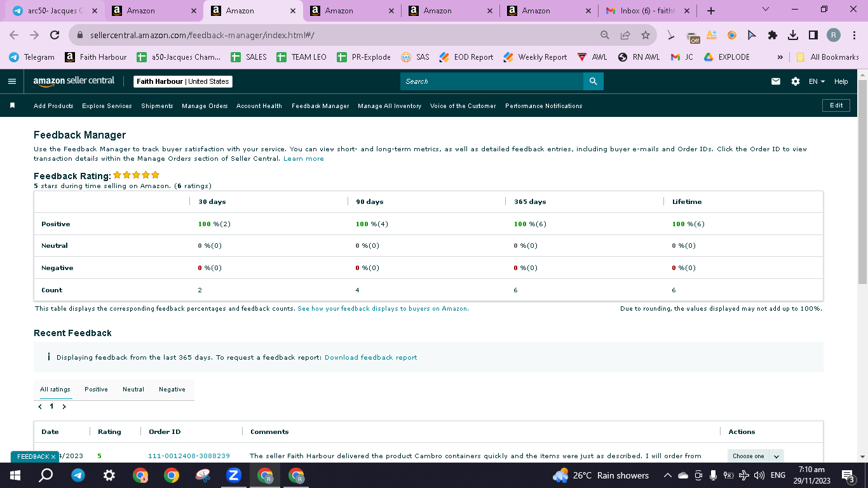Viewport: 868px width, 488px height.
Task: Click See how your feedback displays link
Action: click(x=383, y=309)
